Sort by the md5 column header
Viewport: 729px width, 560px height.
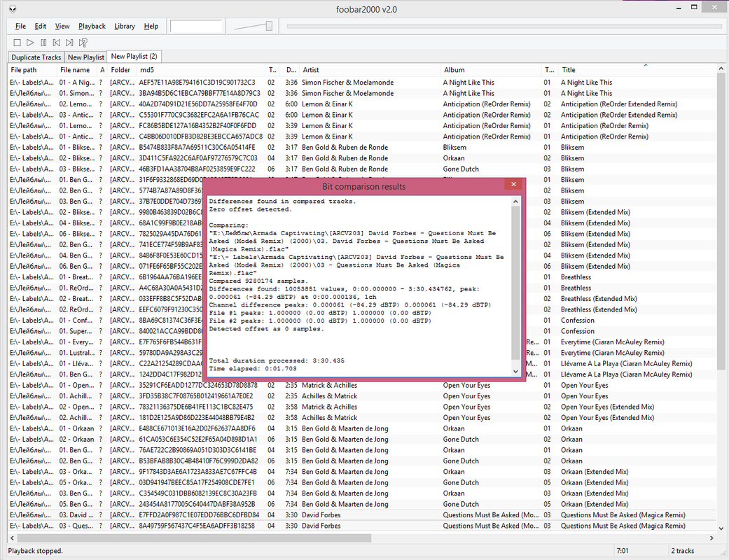tap(201, 70)
